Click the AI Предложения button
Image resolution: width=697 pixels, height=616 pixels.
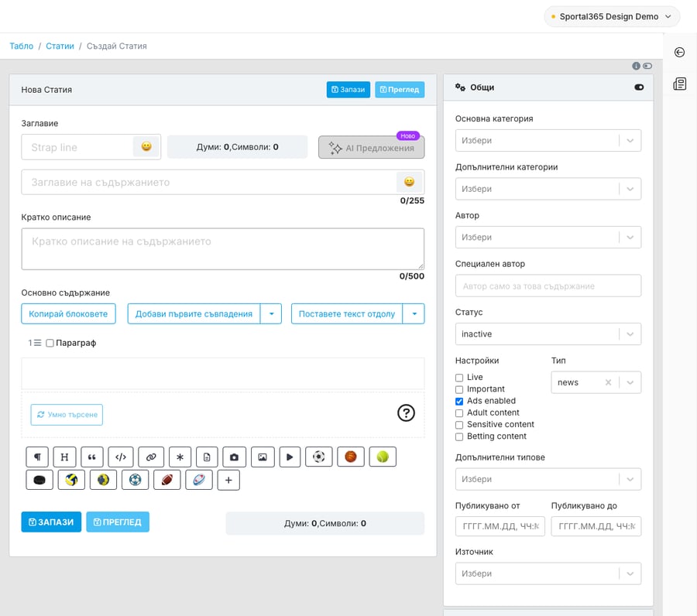[371, 148]
